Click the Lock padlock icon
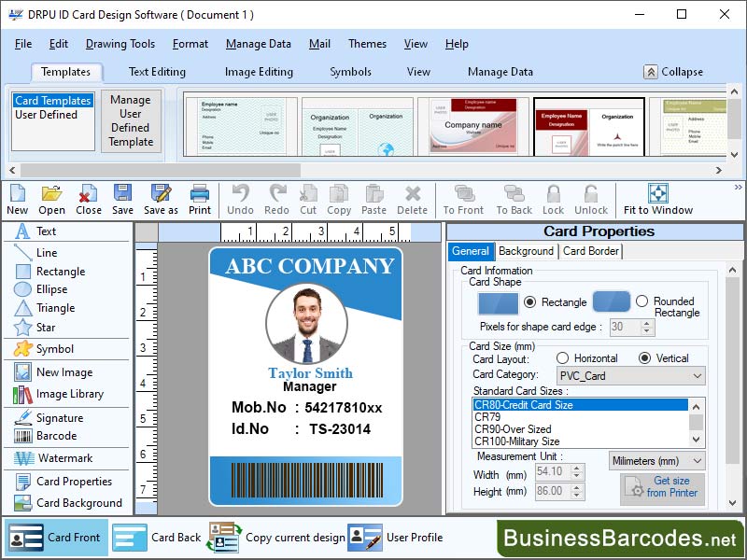 [553, 200]
